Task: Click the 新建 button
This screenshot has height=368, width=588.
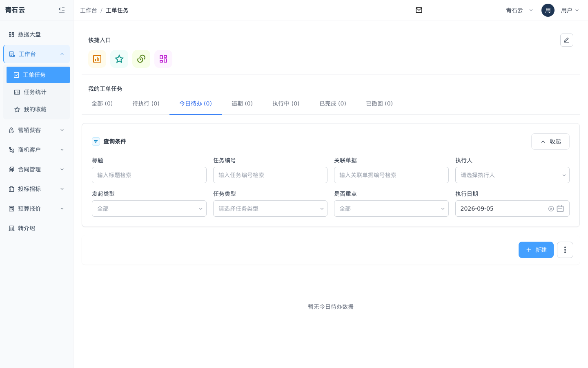Action: pyautogui.click(x=536, y=250)
